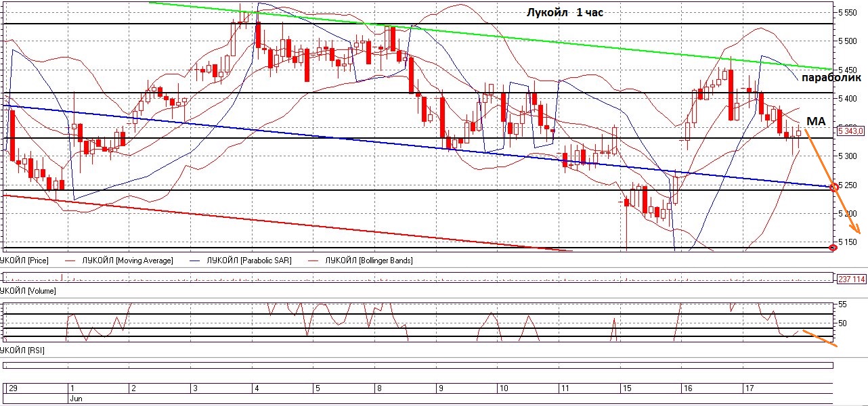This screenshot has height=406, width=868.
Task: Click the 5 200 price axis label
Action: point(849,214)
